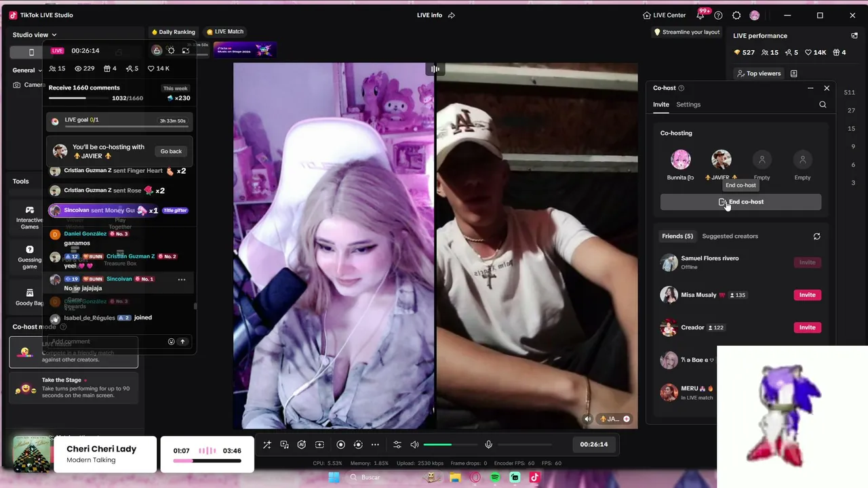Open the Guessing game tool

pyautogui.click(x=29, y=258)
